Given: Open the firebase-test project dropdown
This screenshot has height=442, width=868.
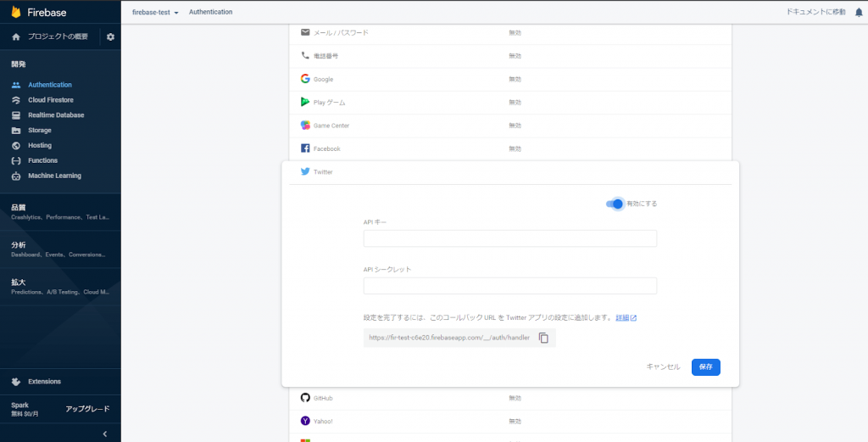Looking at the screenshot, I should click(x=155, y=12).
